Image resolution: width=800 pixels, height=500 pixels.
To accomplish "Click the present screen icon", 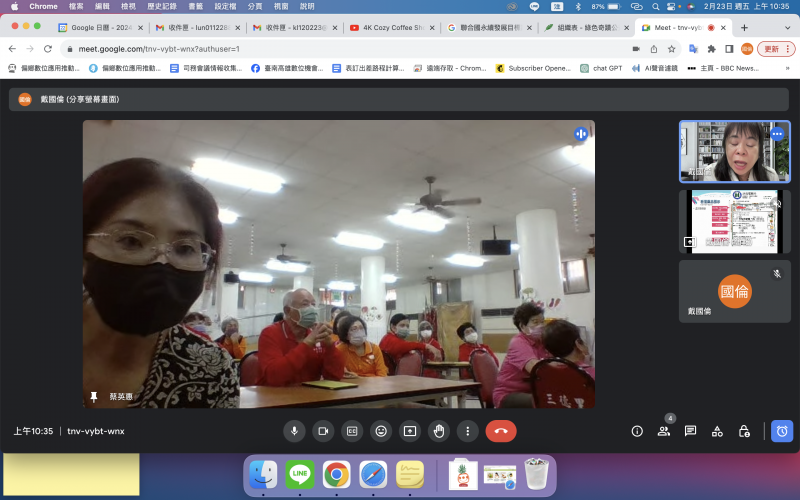I will click(x=409, y=431).
